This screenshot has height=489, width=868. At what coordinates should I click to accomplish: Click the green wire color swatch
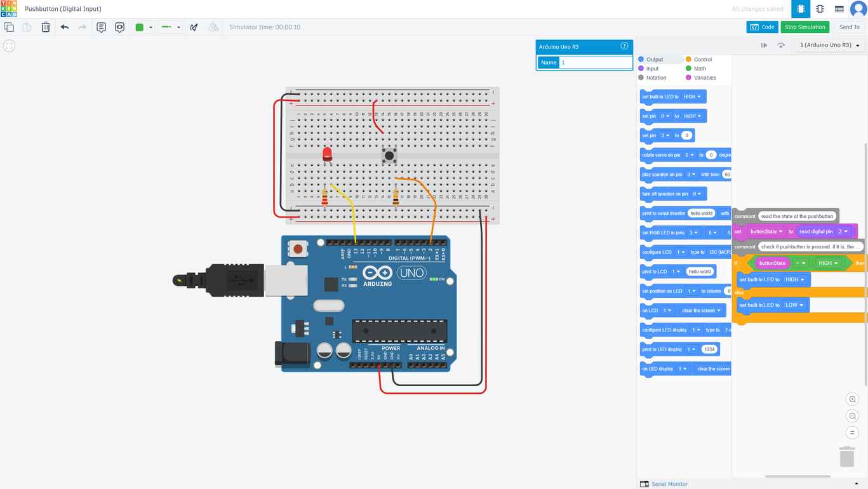(x=140, y=27)
